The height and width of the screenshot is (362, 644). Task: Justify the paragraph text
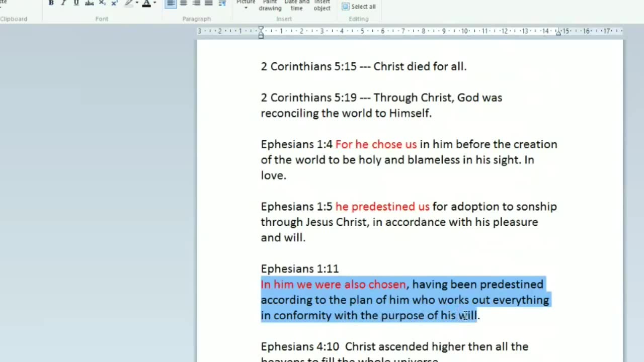(209, 3)
